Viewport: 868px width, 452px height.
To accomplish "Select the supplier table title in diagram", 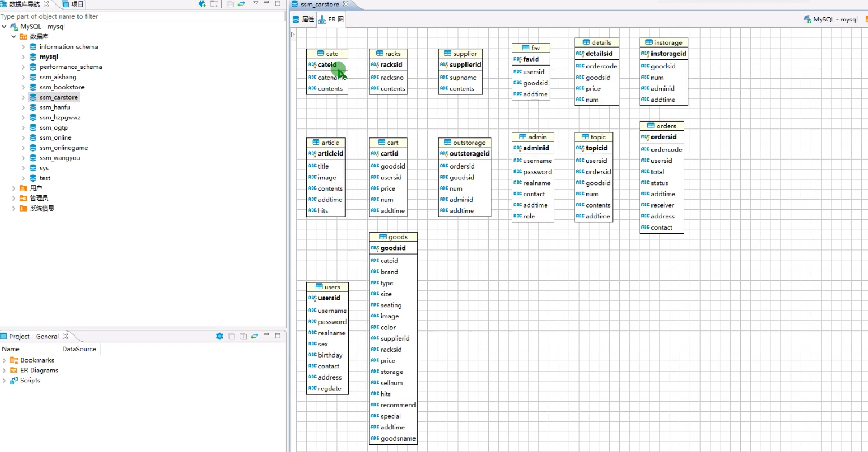I will (465, 54).
